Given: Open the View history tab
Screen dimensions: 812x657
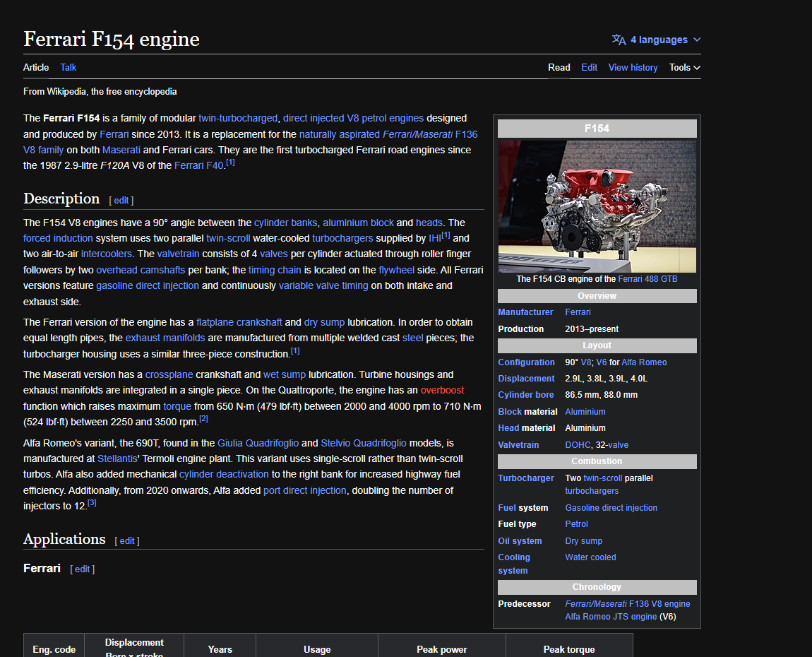Looking at the screenshot, I should coord(633,67).
